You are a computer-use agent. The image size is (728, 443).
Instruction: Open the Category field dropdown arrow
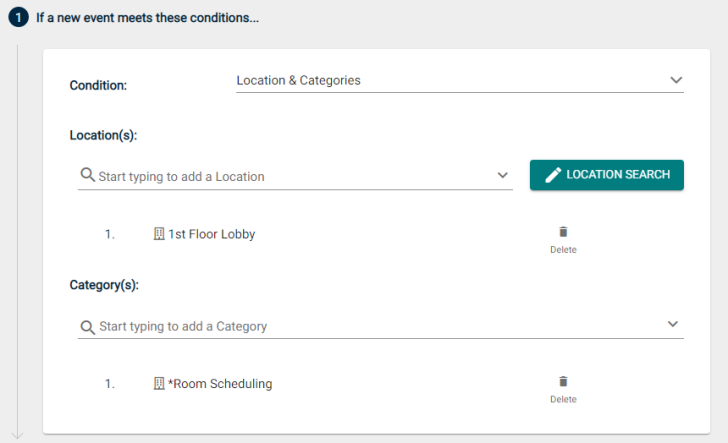(673, 324)
